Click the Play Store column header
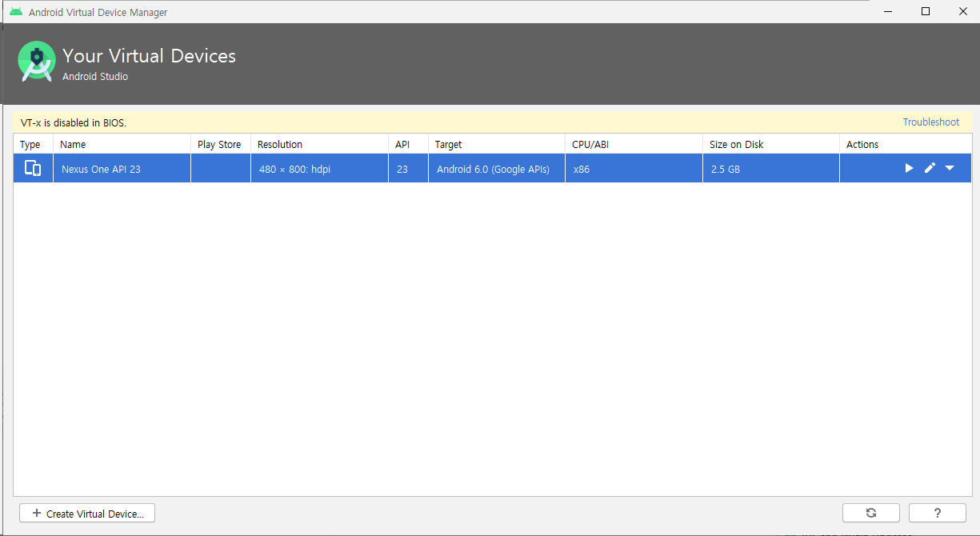Viewport: 980px width, 536px height. 219,145
